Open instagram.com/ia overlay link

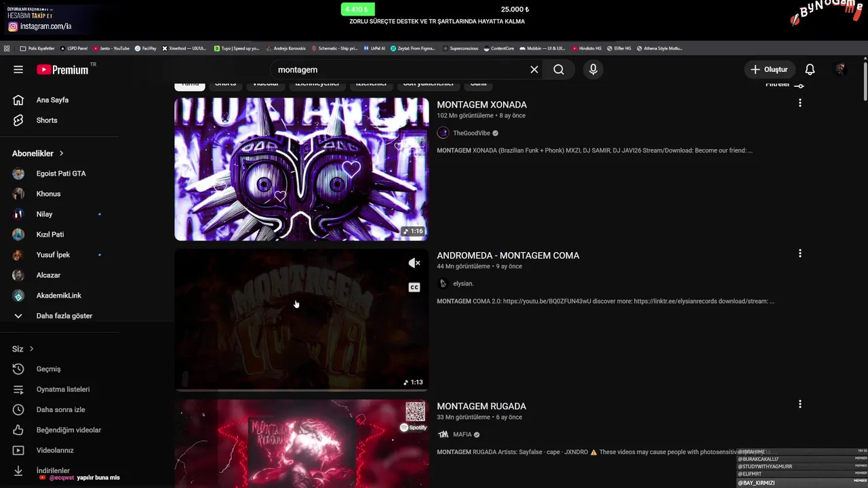[45, 26]
